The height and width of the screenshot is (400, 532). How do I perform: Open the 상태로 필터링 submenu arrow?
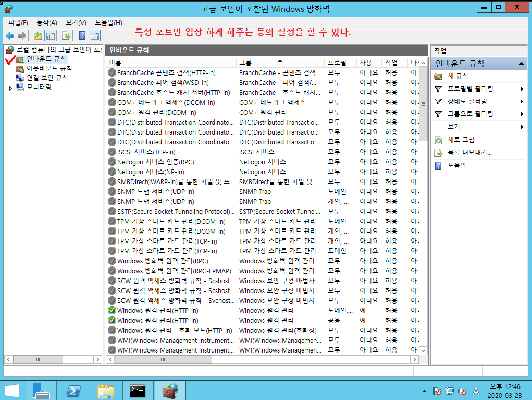click(x=522, y=102)
